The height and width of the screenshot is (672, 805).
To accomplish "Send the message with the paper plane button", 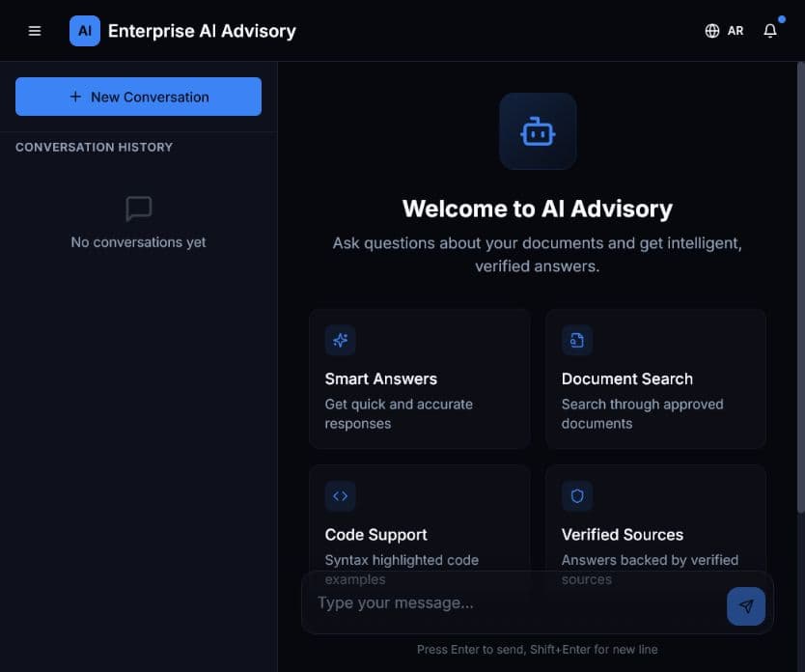I will click(746, 606).
